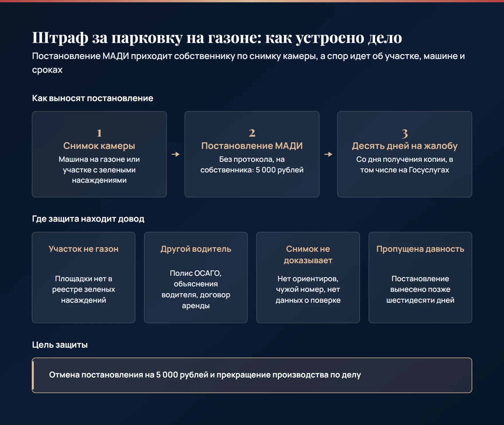Click the text 'Машина на газоне или участке с зелеными насаждениями'
The image size is (504, 425).
tap(99, 170)
